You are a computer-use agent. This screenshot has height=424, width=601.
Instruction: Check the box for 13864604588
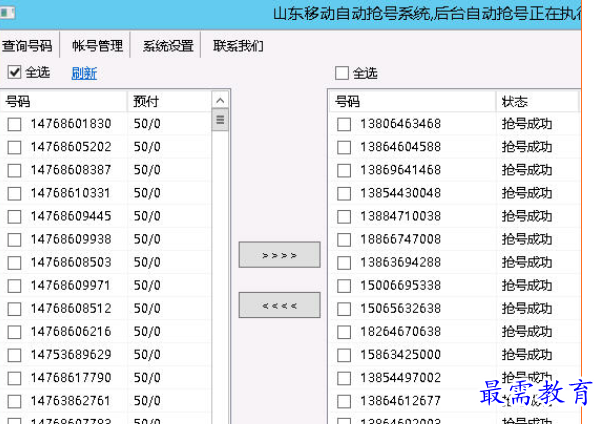(344, 147)
